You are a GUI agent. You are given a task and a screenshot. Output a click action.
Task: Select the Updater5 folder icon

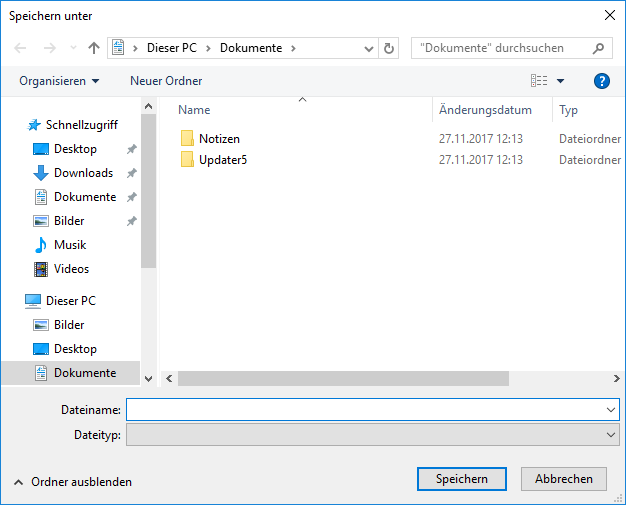pyautogui.click(x=187, y=160)
